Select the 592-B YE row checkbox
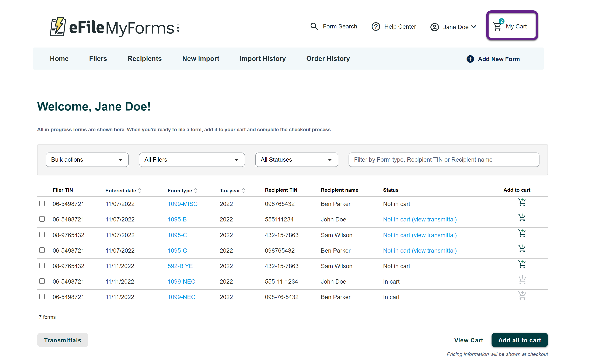 (42, 266)
